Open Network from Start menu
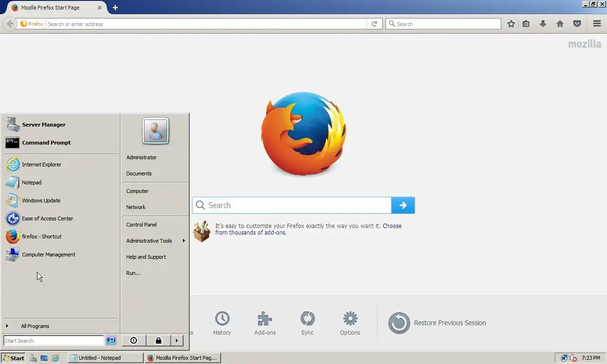 [155, 207]
